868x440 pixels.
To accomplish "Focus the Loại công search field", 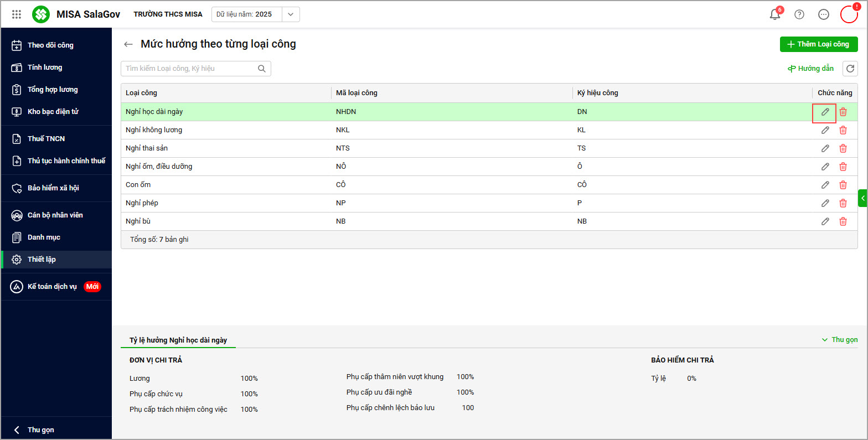I will click(188, 69).
